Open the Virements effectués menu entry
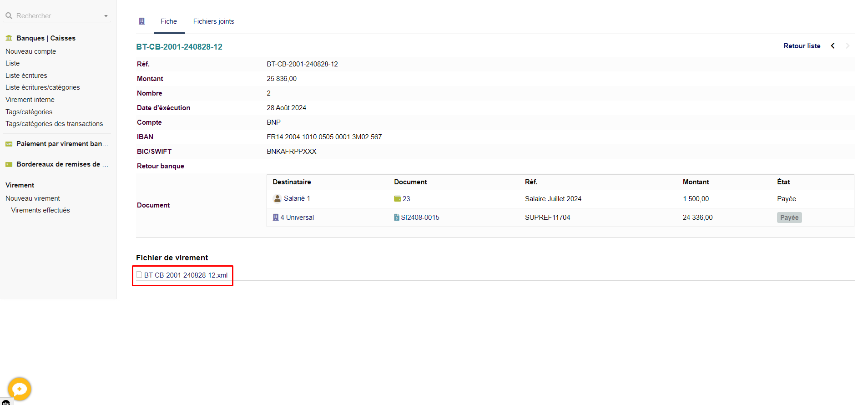868x405 pixels. pyautogui.click(x=40, y=210)
